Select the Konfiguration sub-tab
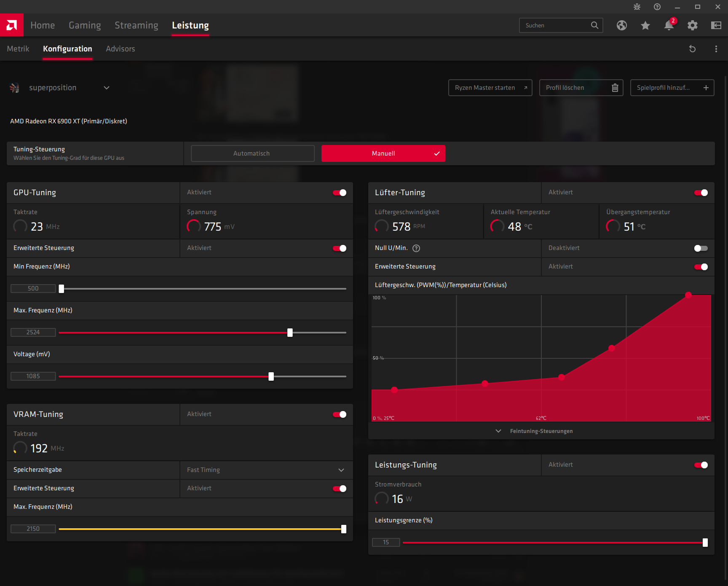Screen dimensions: 728x586 click(x=67, y=49)
